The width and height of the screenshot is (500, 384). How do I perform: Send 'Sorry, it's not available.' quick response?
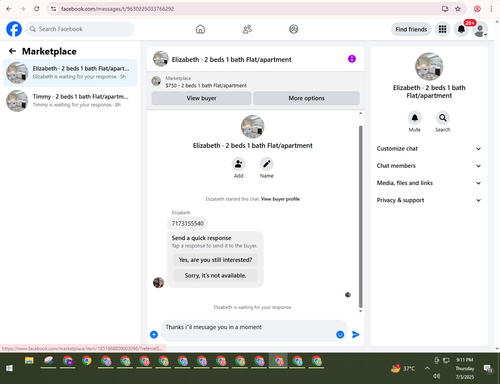[215, 275]
